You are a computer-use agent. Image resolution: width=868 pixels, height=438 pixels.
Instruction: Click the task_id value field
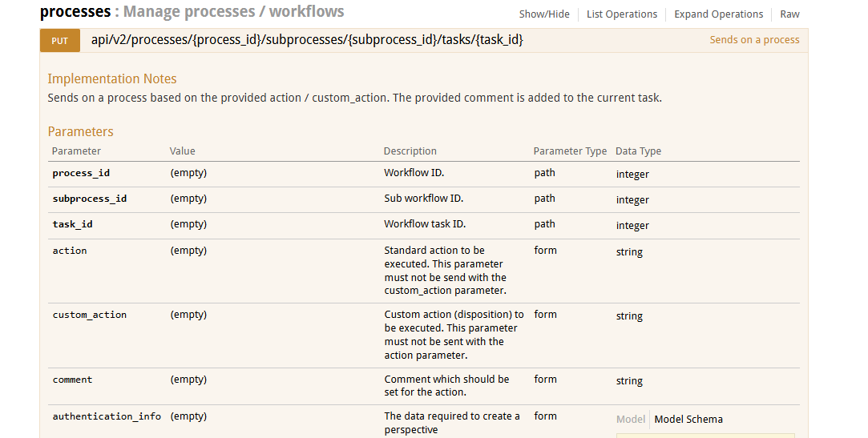[x=188, y=224]
